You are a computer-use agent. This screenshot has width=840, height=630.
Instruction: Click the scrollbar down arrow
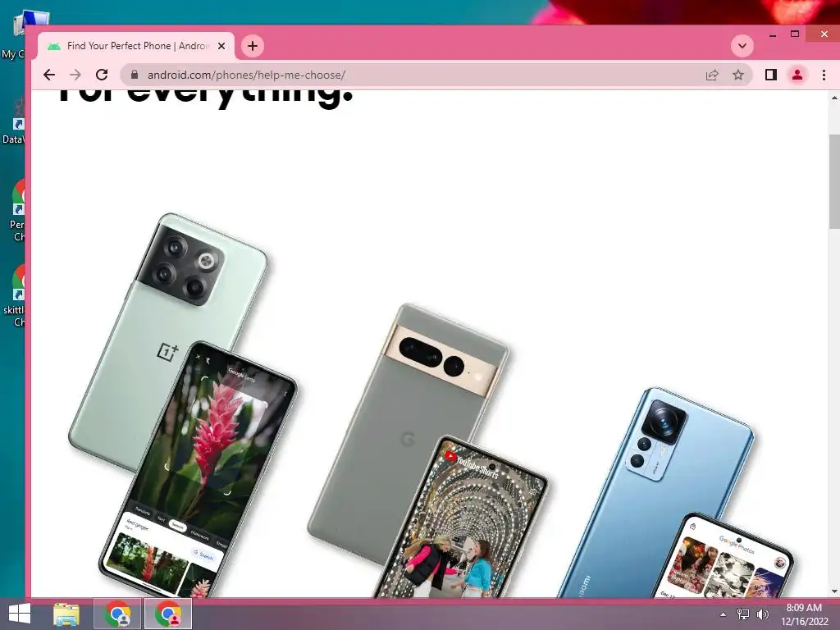[834, 591]
